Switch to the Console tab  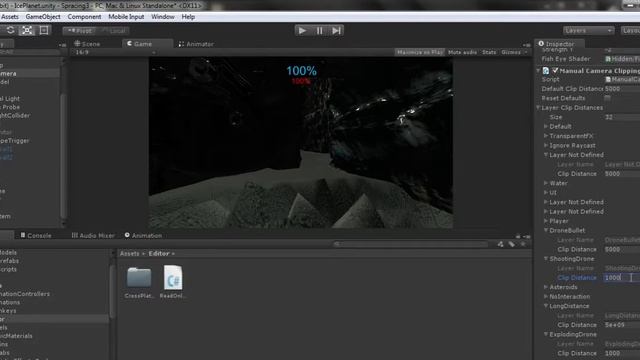pyautogui.click(x=36, y=236)
